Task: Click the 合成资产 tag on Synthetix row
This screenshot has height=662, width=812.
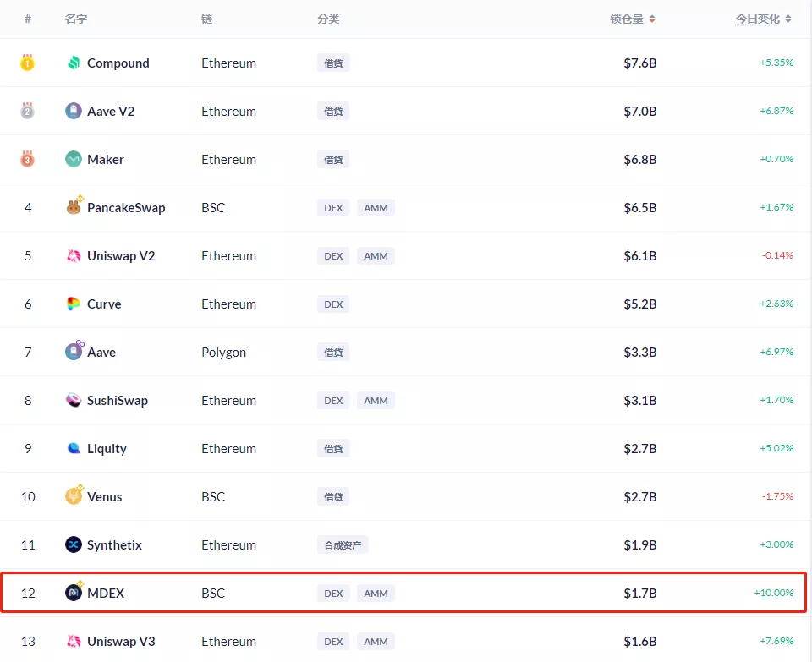Action: 343,544
